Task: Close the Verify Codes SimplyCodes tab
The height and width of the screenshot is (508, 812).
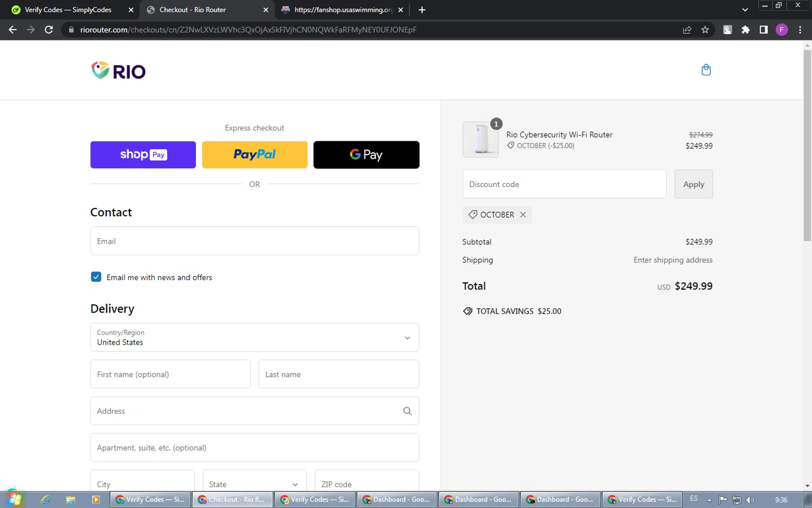Action: click(x=131, y=10)
